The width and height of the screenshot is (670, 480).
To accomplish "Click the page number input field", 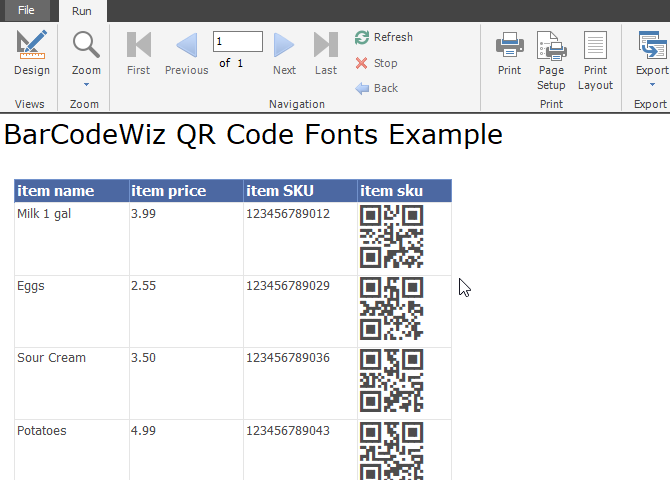I will pos(238,41).
